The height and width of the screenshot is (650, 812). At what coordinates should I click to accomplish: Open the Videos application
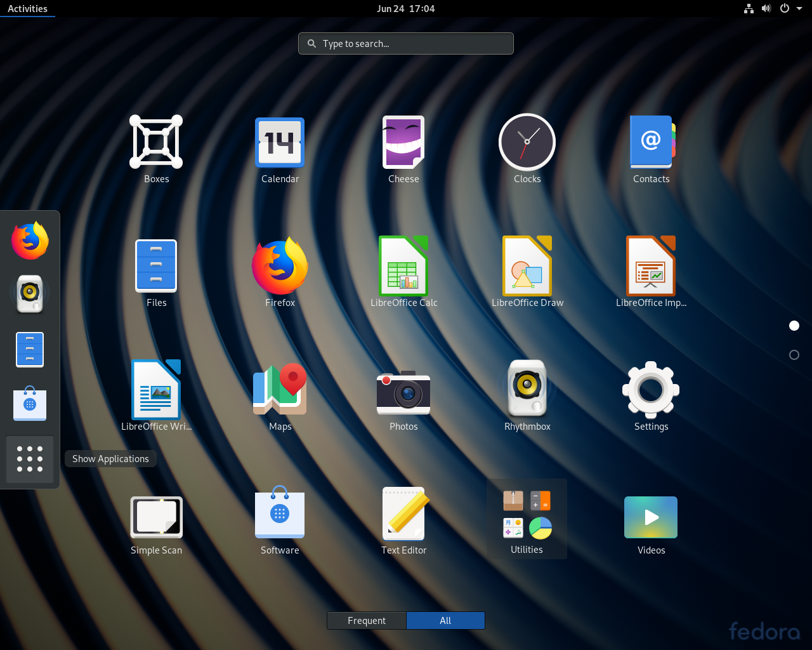[651, 521]
